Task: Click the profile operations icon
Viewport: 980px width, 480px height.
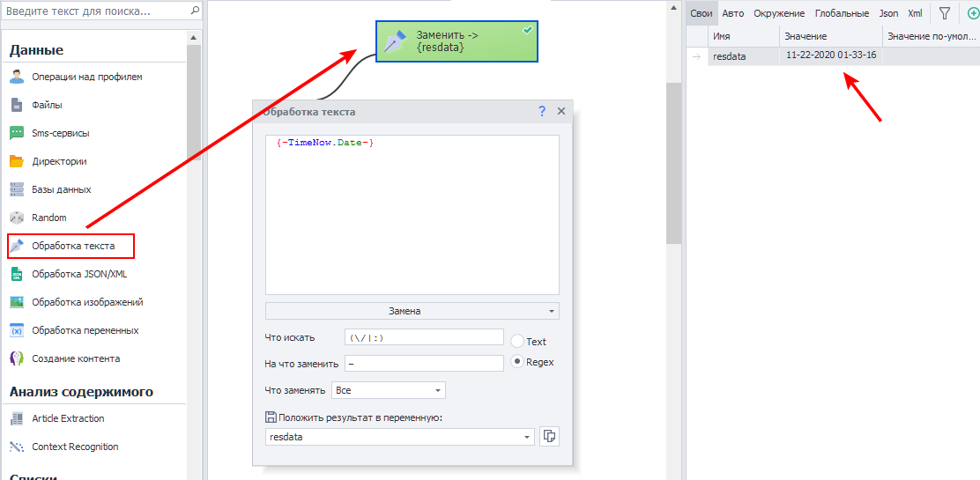Action: click(17, 78)
